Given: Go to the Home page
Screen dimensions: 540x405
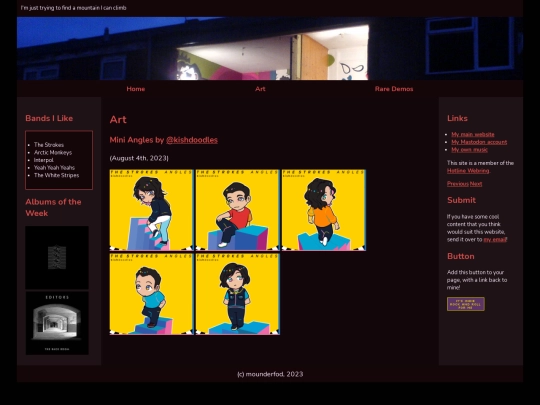Looking at the screenshot, I should coord(136,89).
